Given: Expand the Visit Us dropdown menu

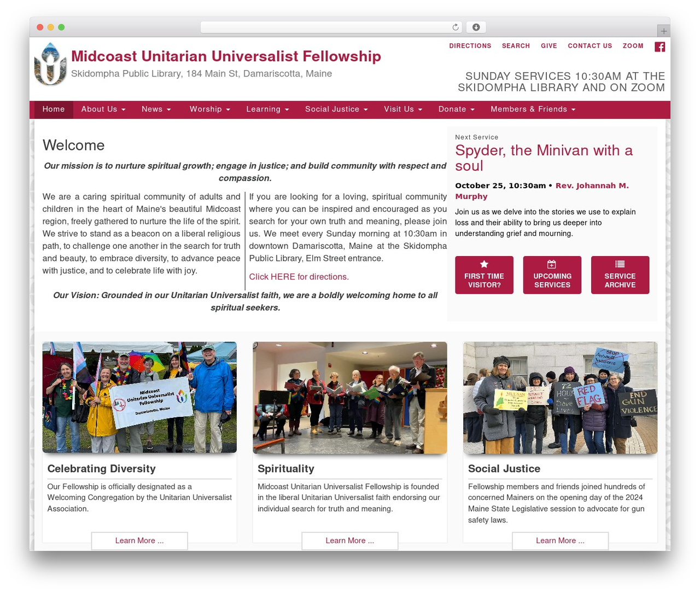Looking at the screenshot, I should 403,109.
